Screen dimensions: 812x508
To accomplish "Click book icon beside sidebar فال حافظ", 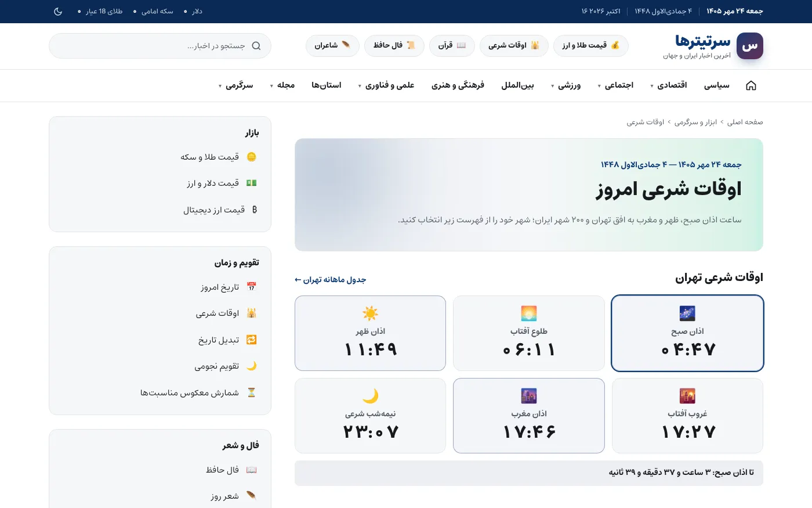I will pyautogui.click(x=251, y=470).
